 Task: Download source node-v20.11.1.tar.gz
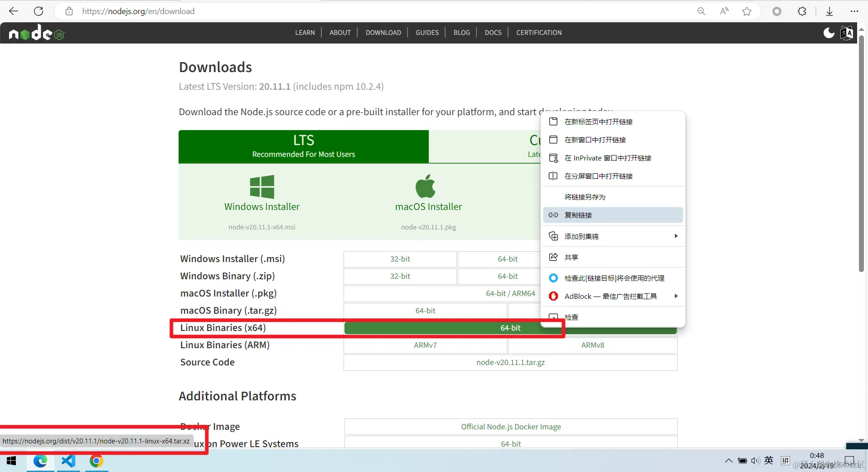(x=510, y=362)
